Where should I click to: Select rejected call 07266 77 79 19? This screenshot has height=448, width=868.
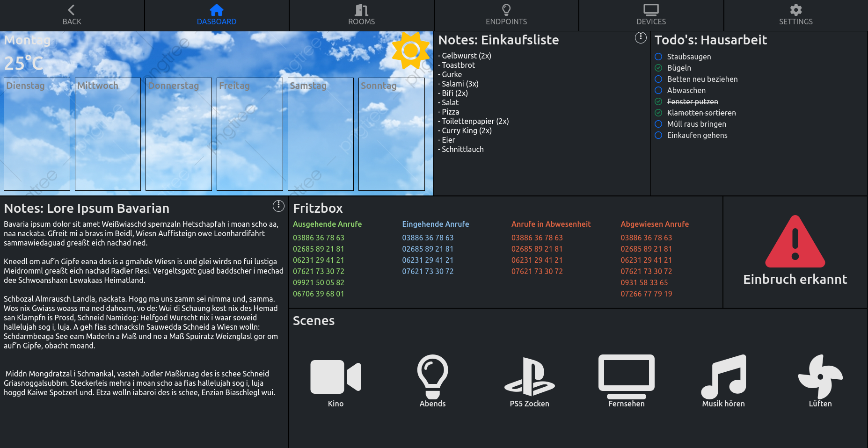[x=646, y=294]
